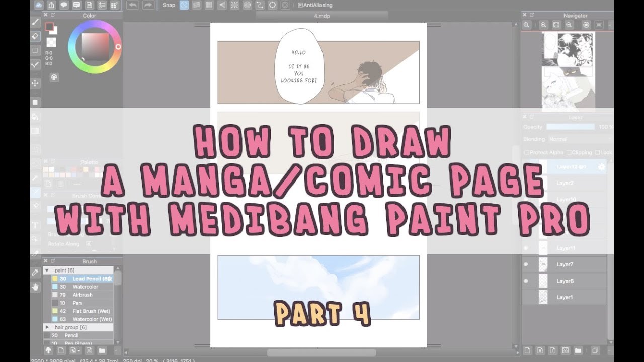Hide Layer11 visibility

click(x=526, y=248)
